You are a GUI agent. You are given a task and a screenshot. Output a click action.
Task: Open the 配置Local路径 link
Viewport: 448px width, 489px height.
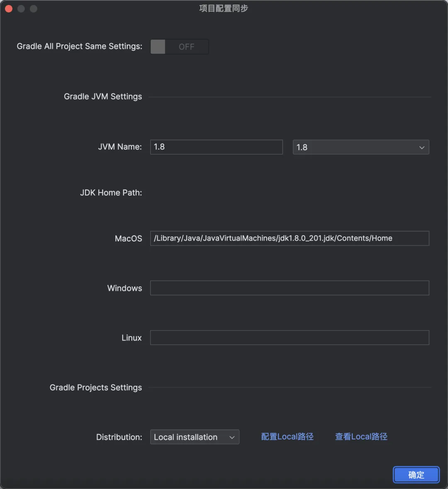(x=287, y=437)
